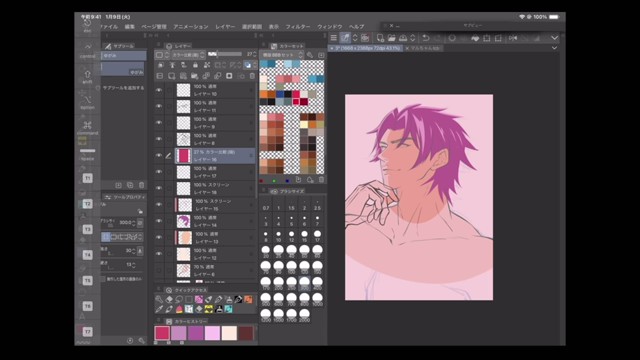Select layer レイヤー 13 skin thumbnail
Screen dimensions: 640x360
(x=185, y=238)
